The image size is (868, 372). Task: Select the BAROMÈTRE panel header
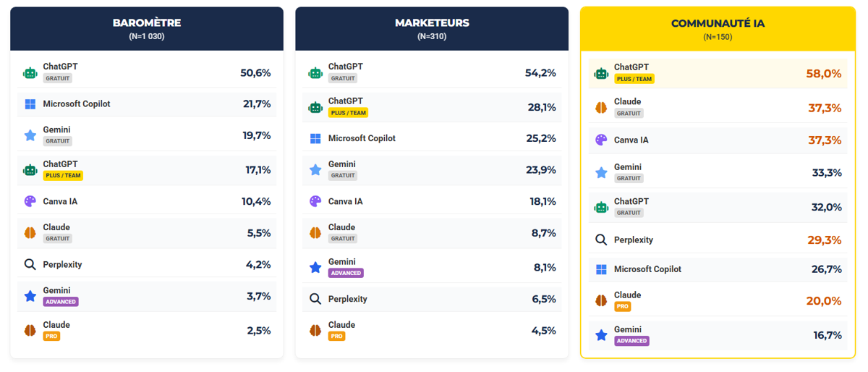point(147,28)
